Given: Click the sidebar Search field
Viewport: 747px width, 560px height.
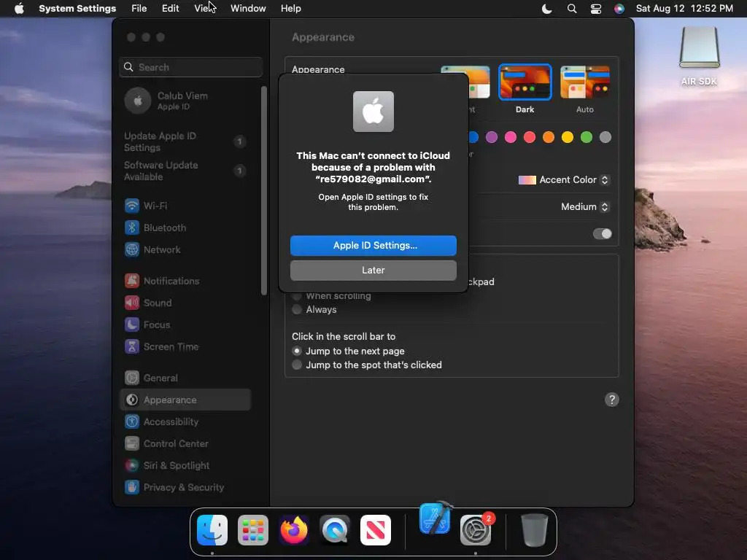Looking at the screenshot, I should 190,67.
